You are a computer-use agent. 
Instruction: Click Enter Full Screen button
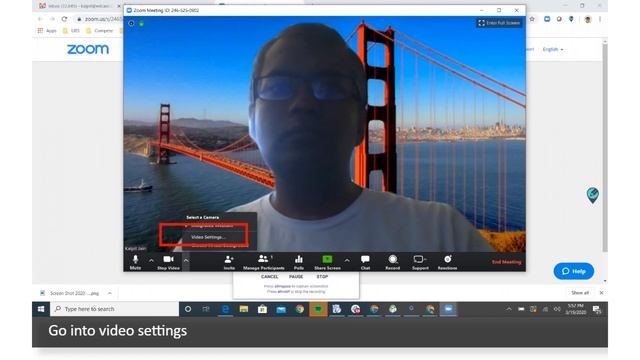(x=499, y=23)
